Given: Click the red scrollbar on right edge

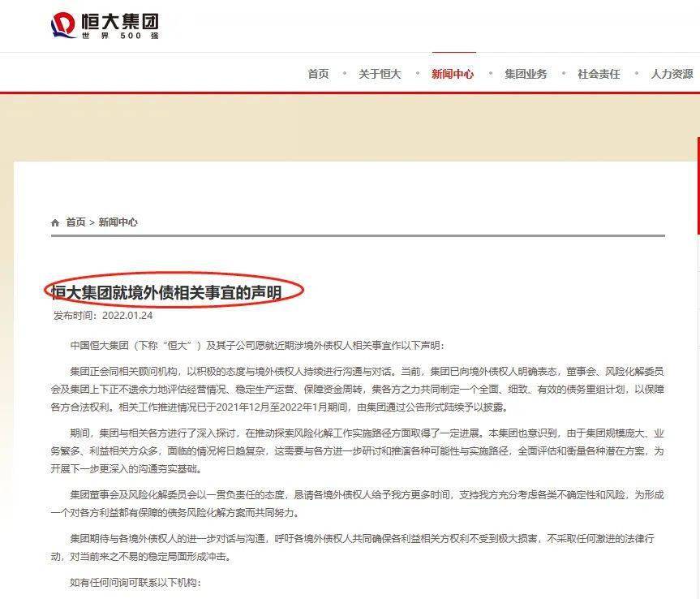Looking at the screenshot, I should tap(698, 186).
